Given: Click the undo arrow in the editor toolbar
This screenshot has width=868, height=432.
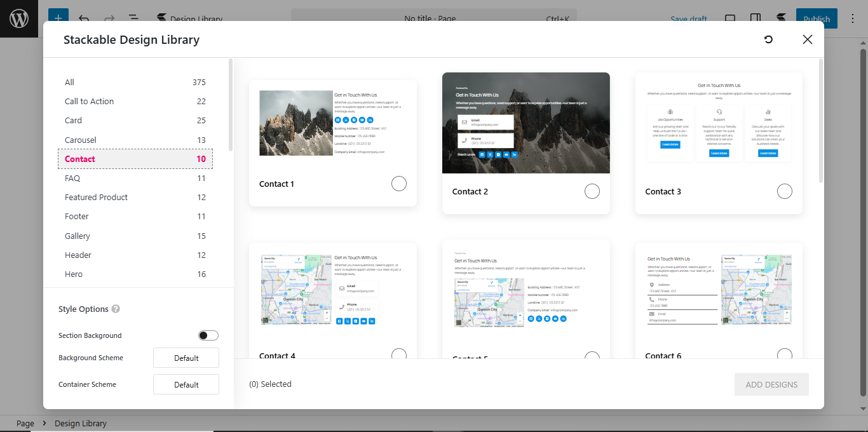Looking at the screenshot, I should (83, 18).
